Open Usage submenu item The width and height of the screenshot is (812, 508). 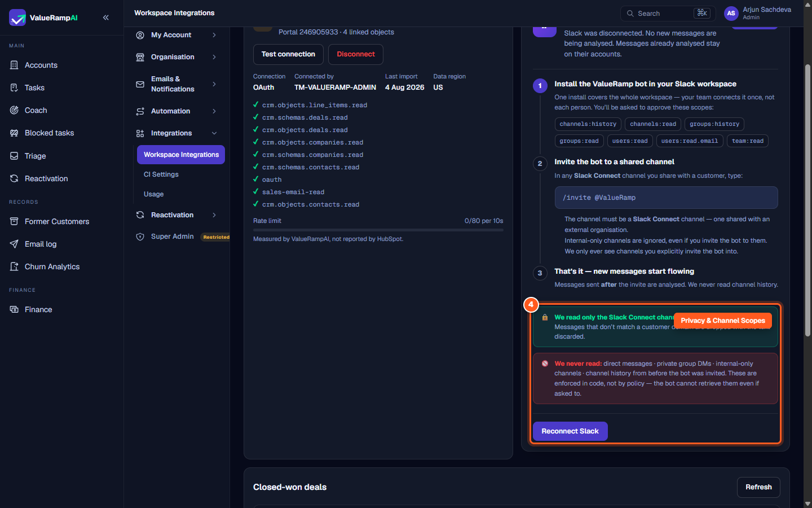153,194
